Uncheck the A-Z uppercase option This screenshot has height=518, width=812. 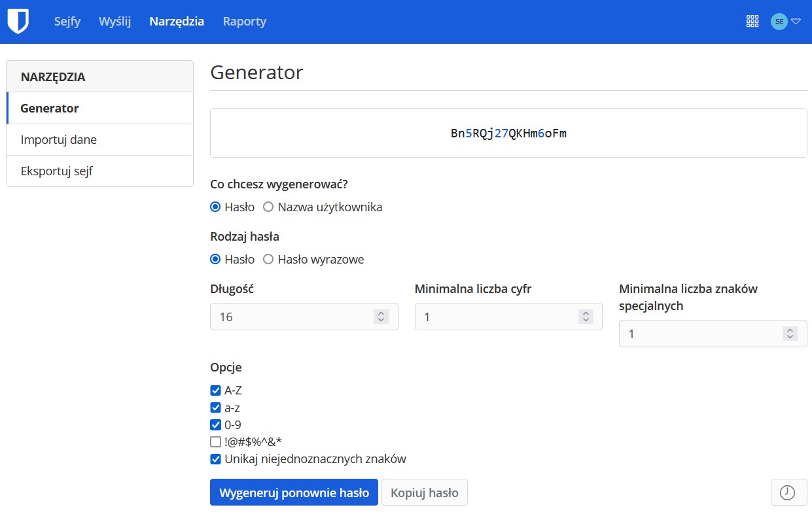[215, 390]
